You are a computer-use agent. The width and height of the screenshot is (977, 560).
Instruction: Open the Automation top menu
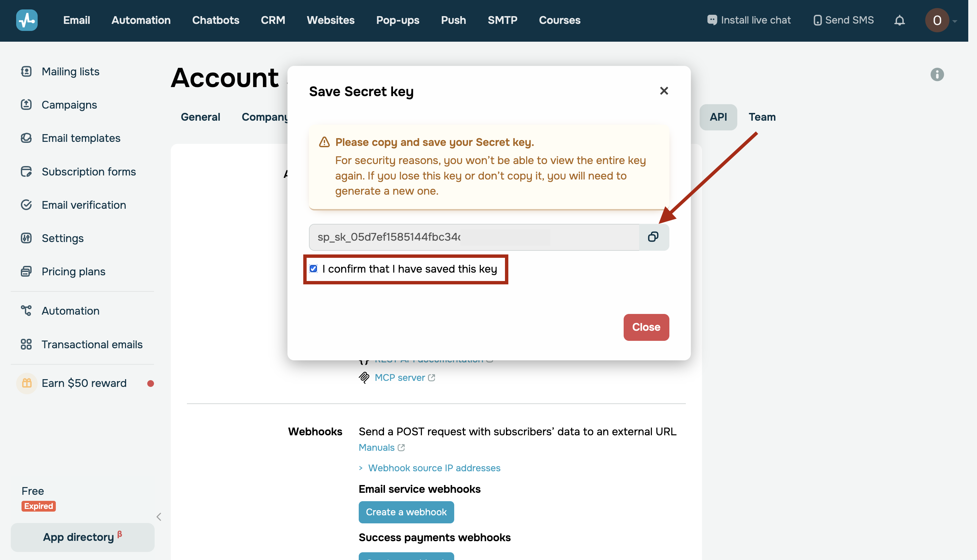141,20
